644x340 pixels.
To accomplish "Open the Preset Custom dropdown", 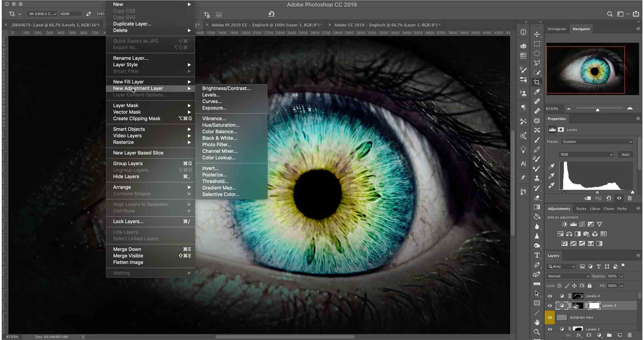I will tap(597, 142).
